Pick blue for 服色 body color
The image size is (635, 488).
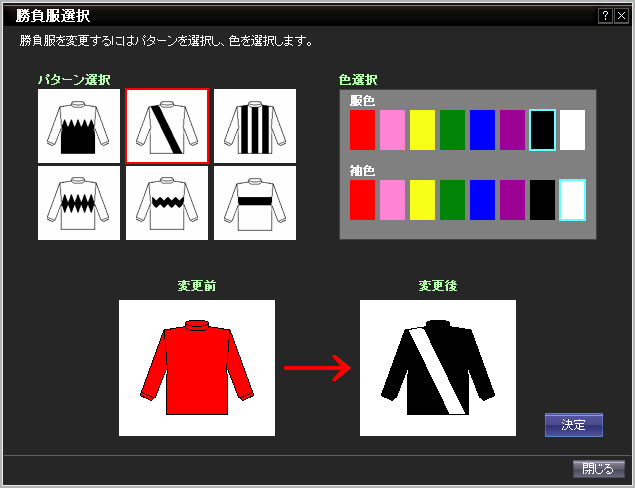tap(482, 130)
